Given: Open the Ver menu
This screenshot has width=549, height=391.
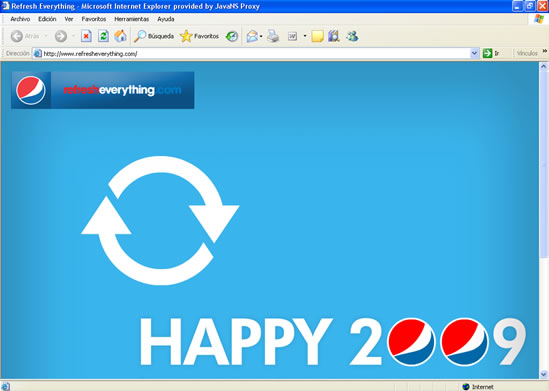Looking at the screenshot, I should point(69,19).
